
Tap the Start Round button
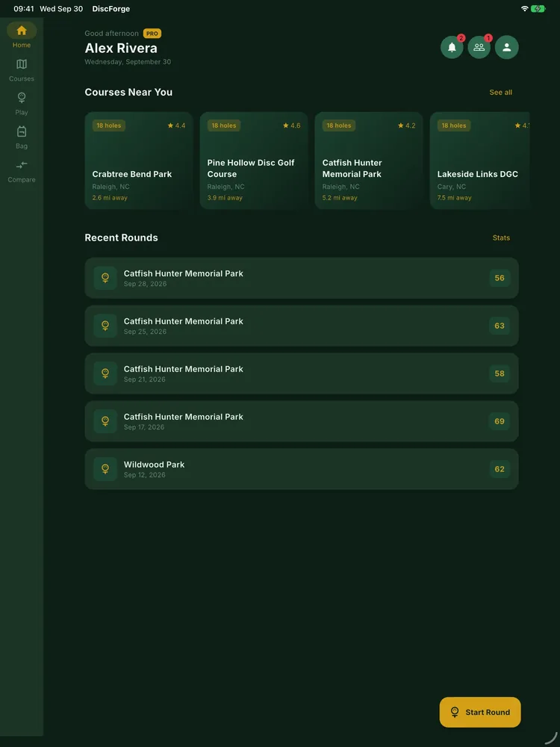click(x=480, y=712)
